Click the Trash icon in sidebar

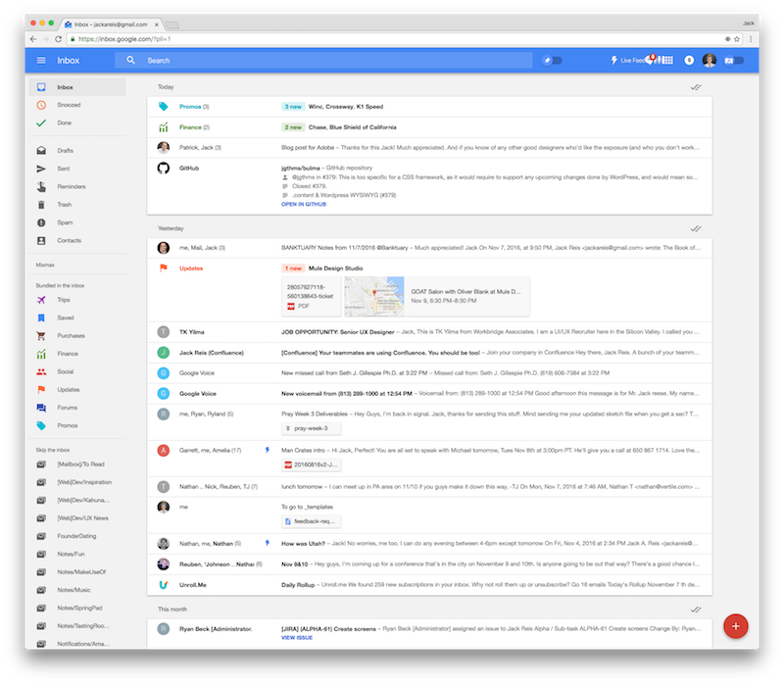[40, 205]
